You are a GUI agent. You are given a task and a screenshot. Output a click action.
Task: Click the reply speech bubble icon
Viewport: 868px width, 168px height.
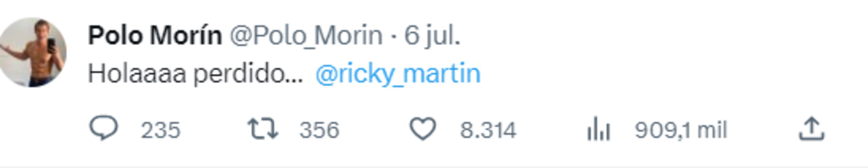103,128
